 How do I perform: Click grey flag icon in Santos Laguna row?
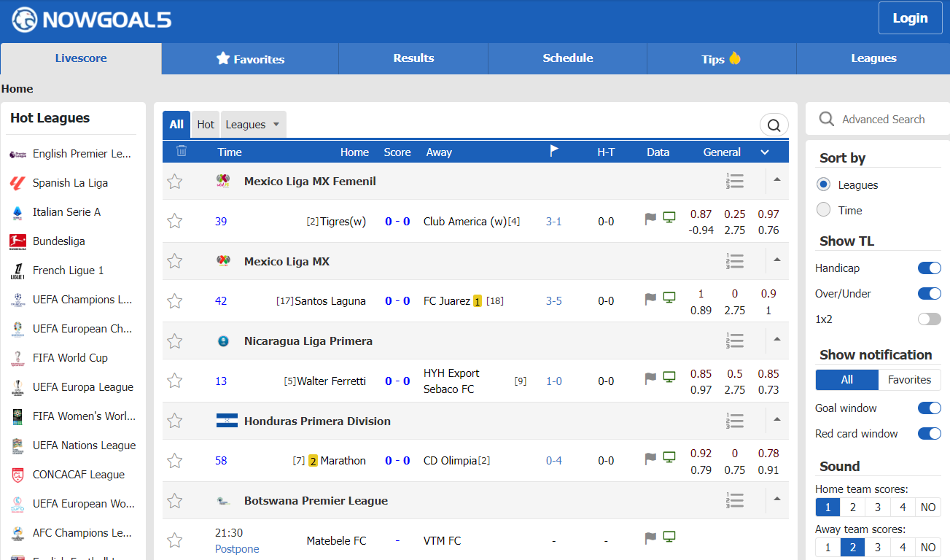tap(650, 298)
